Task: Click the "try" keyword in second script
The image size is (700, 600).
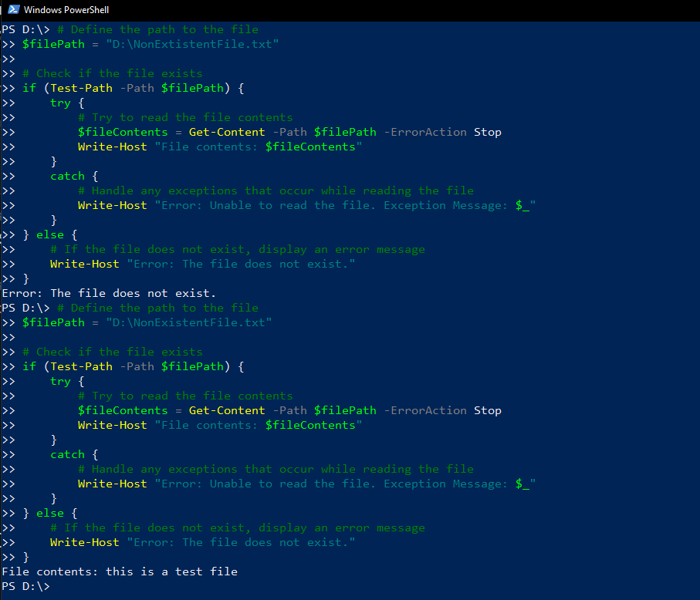Action: coord(60,382)
